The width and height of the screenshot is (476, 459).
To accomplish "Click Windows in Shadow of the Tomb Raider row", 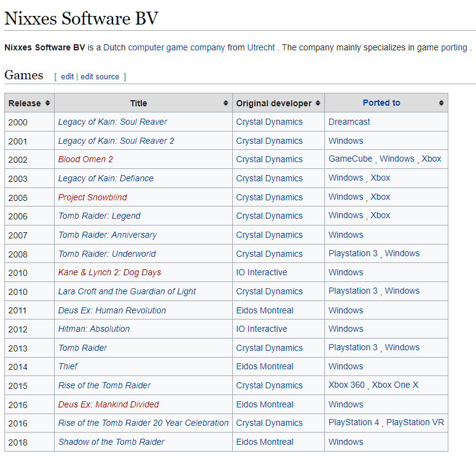I will [346, 442].
